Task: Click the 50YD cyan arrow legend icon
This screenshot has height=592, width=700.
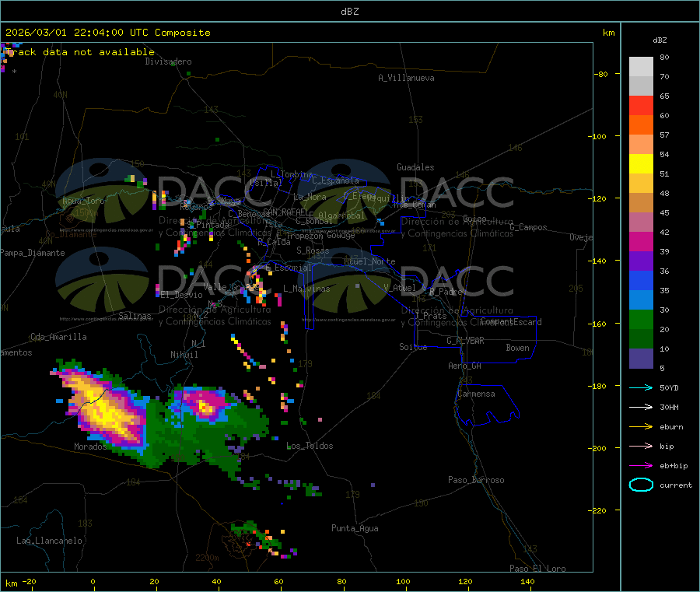Action: coord(641,387)
